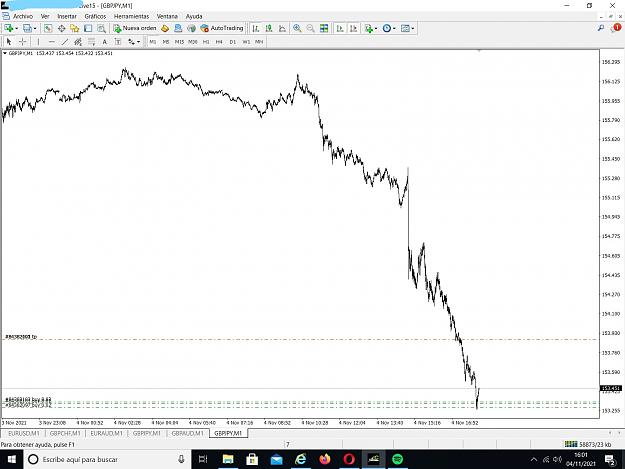Open the notifications icon with red badge
625x469 pixels.
[616, 28]
